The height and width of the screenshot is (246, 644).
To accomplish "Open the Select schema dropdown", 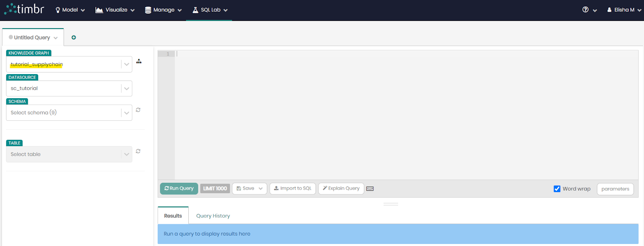I will [126, 113].
